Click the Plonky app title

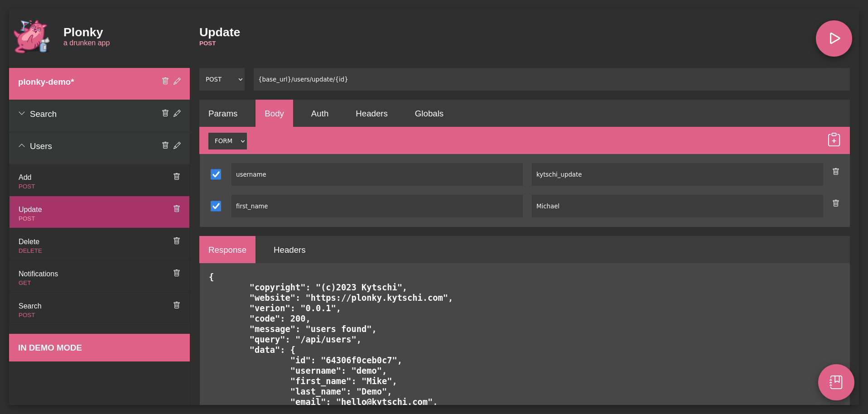83,32
